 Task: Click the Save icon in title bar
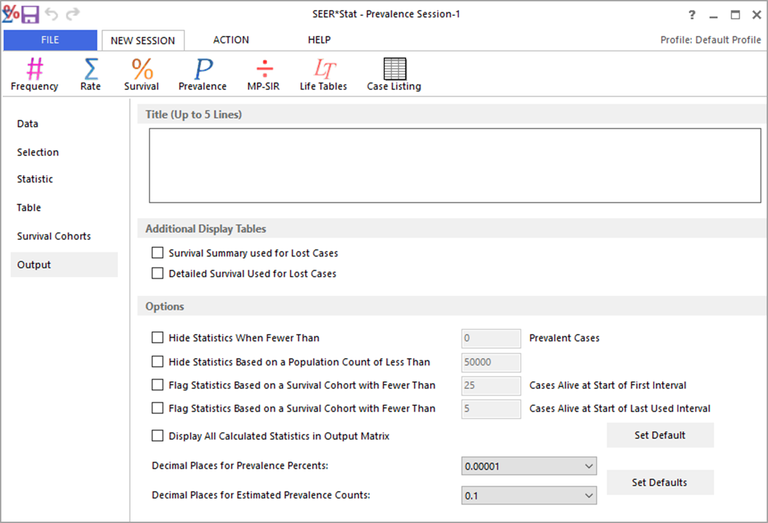click(30, 15)
